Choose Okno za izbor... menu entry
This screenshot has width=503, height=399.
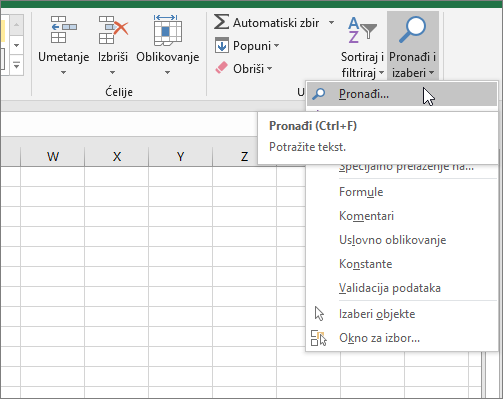[x=402, y=338]
